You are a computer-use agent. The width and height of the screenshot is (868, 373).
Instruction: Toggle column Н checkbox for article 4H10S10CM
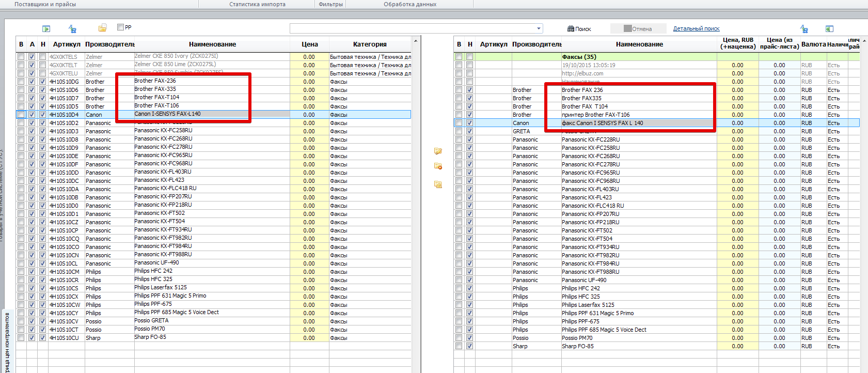click(x=42, y=272)
